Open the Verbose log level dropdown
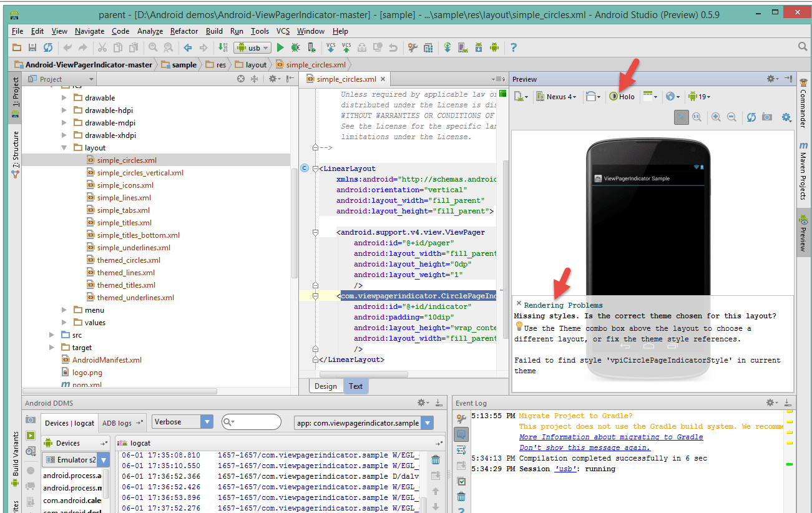 (183, 422)
